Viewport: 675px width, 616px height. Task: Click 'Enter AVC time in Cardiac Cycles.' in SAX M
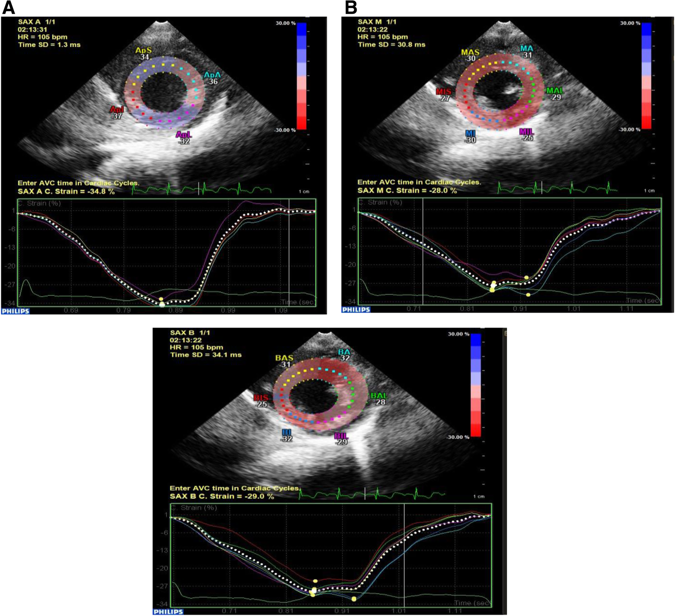(x=419, y=182)
